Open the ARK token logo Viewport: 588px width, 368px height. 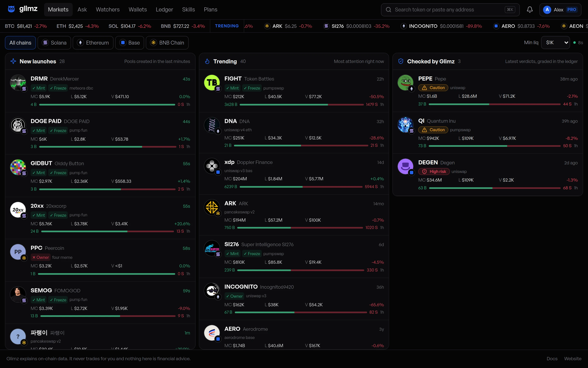pos(212,207)
